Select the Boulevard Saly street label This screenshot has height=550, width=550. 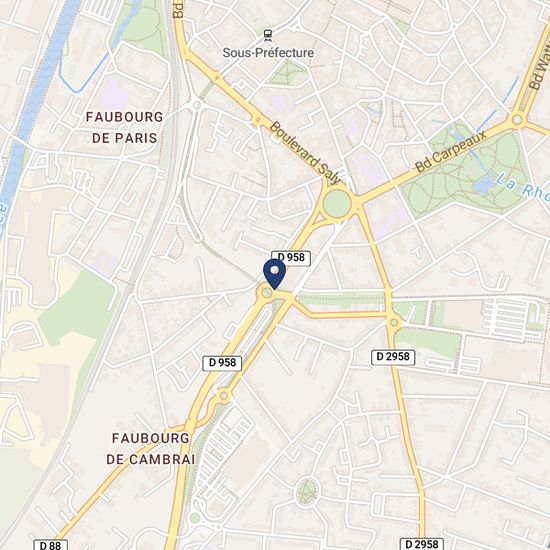pyautogui.click(x=305, y=153)
